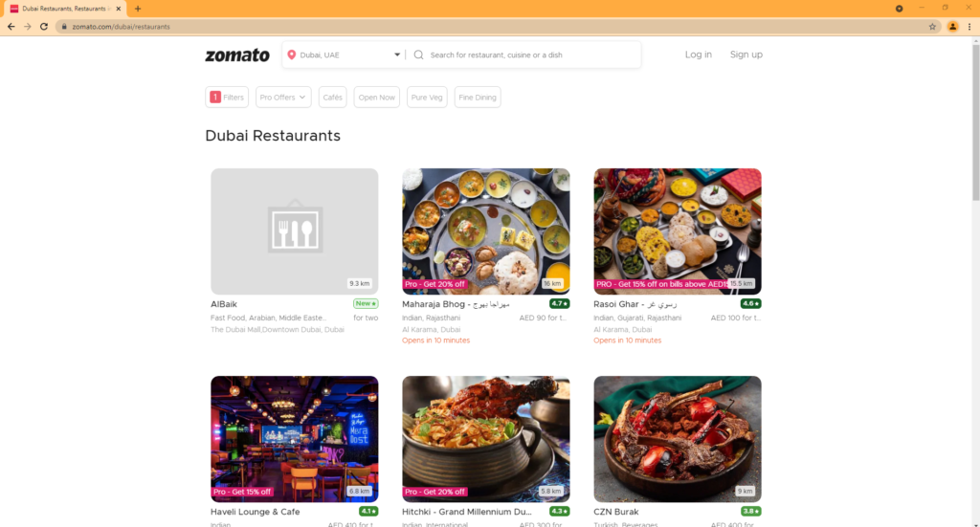Open the Filters panel
Image resolution: width=980 pixels, height=527 pixels.
[227, 98]
